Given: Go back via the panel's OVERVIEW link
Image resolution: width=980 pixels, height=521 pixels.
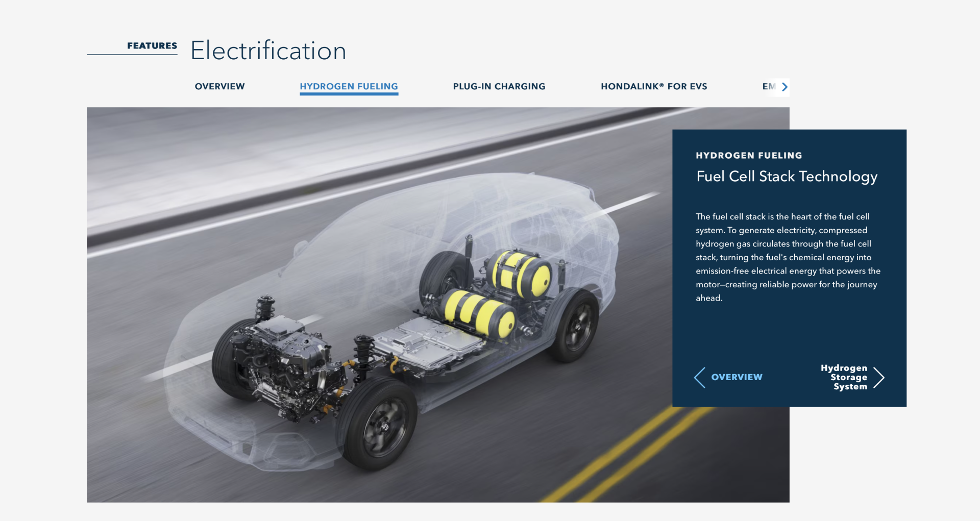Looking at the screenshot, I should [x=737, y=377].
